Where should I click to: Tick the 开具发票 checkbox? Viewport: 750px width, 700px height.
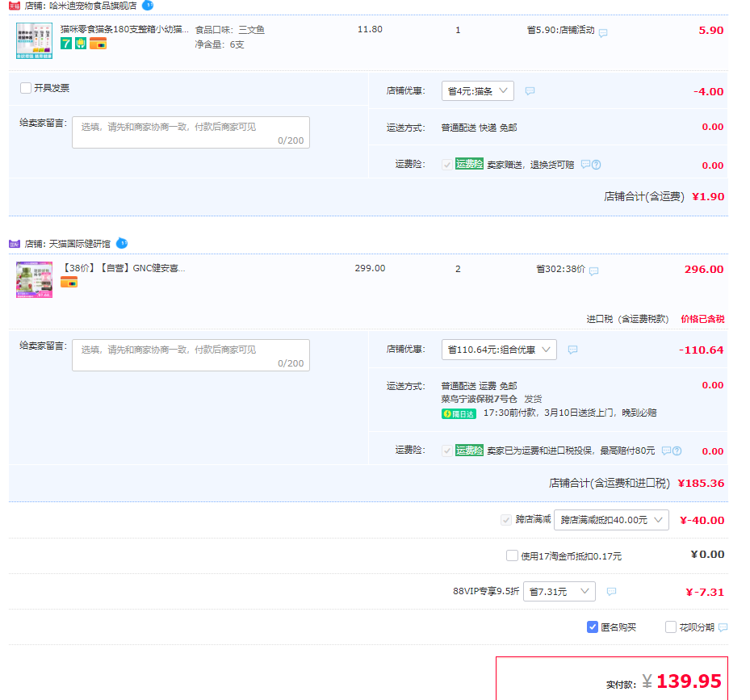[26, 88]
